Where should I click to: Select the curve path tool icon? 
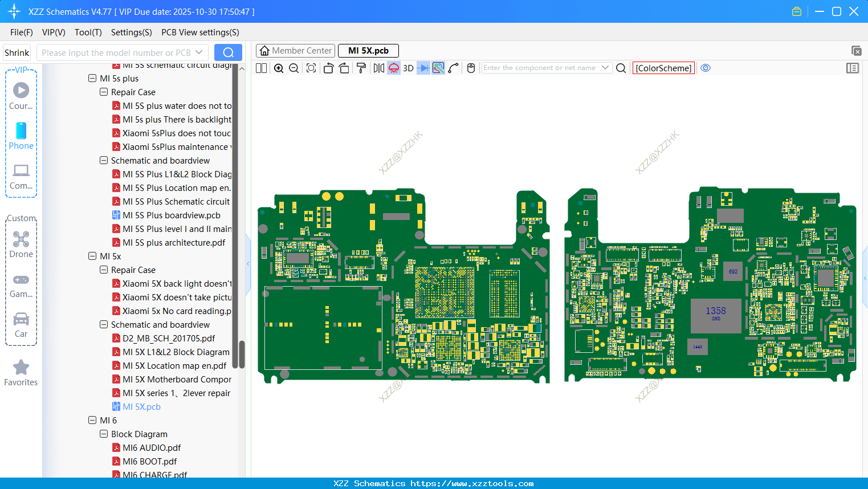(x=454, y=68)
